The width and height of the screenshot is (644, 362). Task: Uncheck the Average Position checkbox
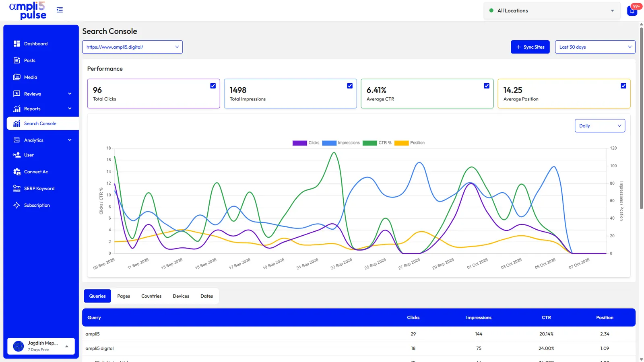(x=623, y=86)
